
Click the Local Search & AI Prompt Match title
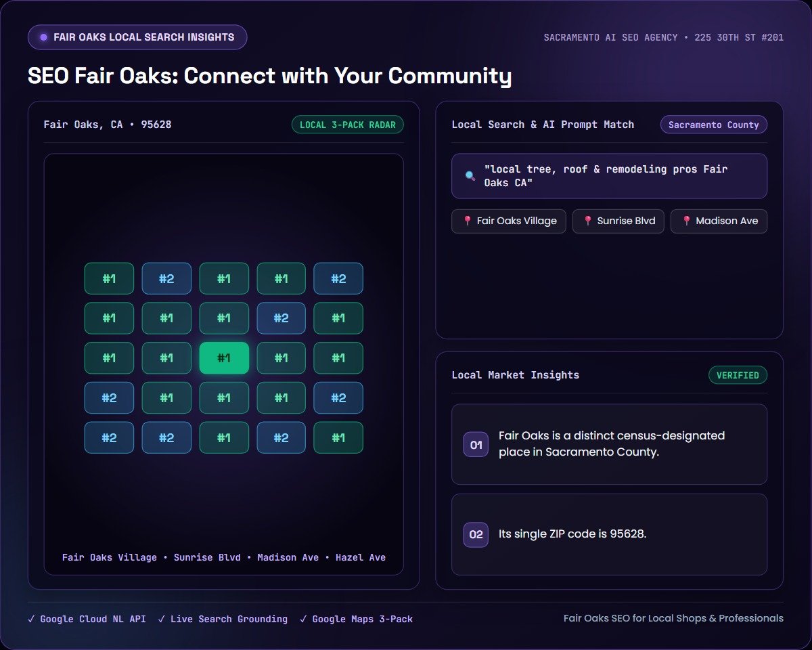coord(543,125)
